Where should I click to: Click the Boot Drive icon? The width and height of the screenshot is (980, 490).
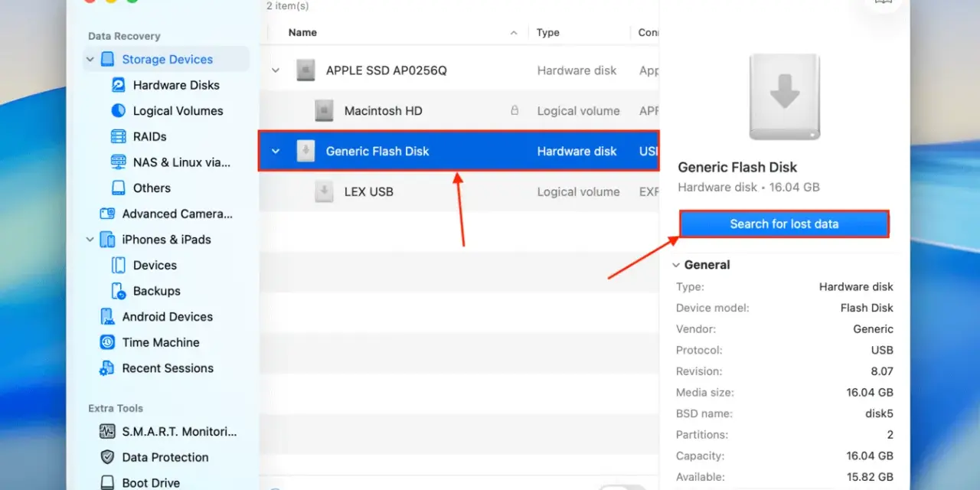(x=107, y=483)
